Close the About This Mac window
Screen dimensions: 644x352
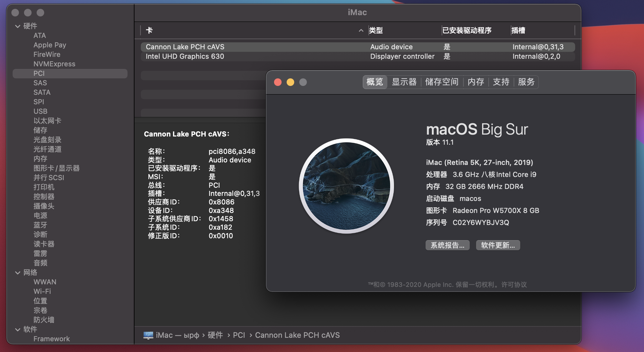click(x=278, y=82)
